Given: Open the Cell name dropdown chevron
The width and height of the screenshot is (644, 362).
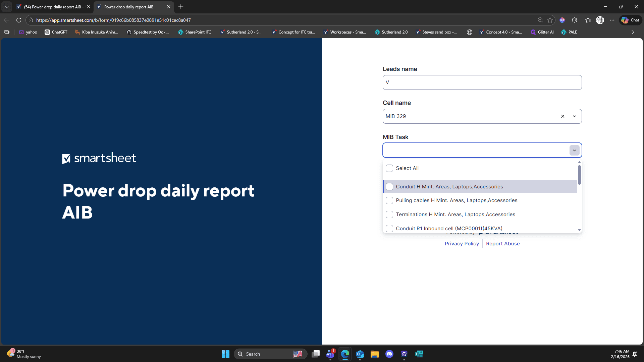Looking at the screenshot, I should 574,116.
